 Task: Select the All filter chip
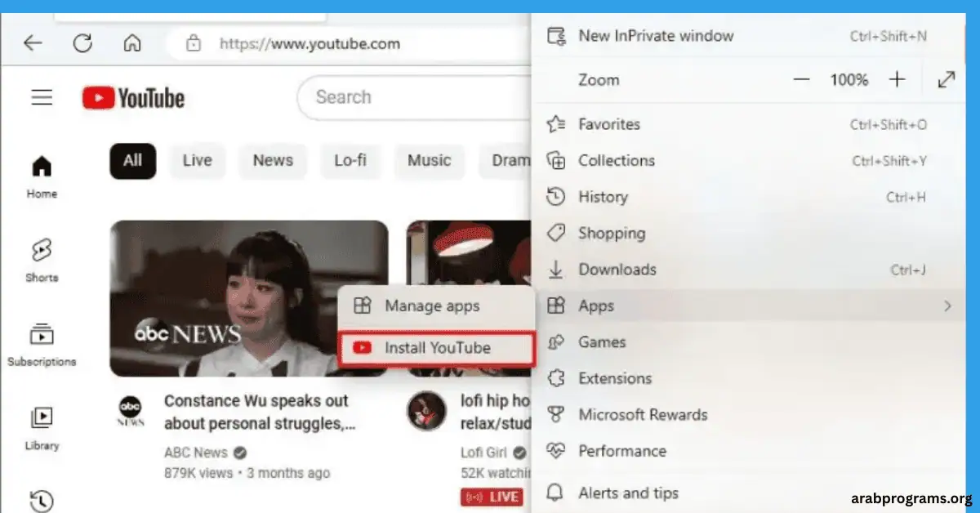132,161
